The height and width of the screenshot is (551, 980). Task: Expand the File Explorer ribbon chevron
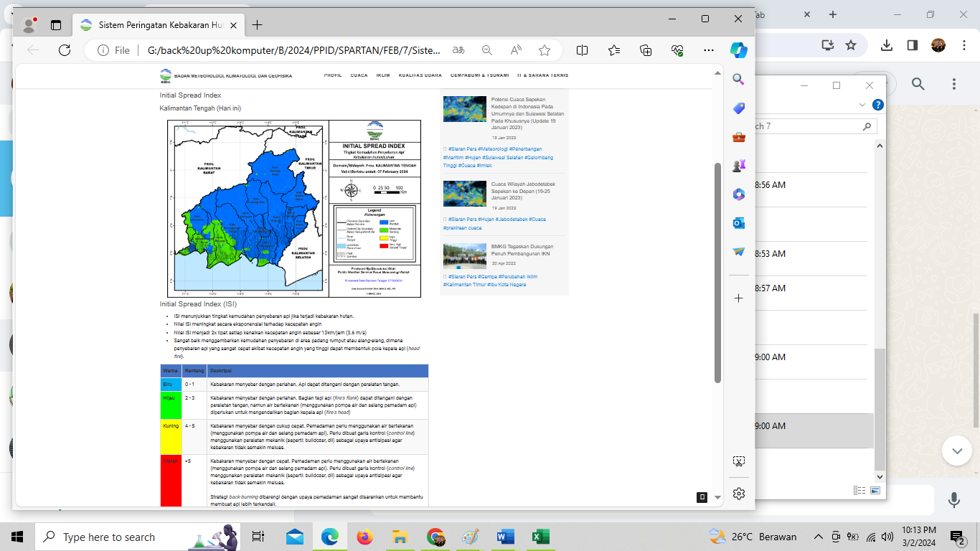(x=862, y=105)
